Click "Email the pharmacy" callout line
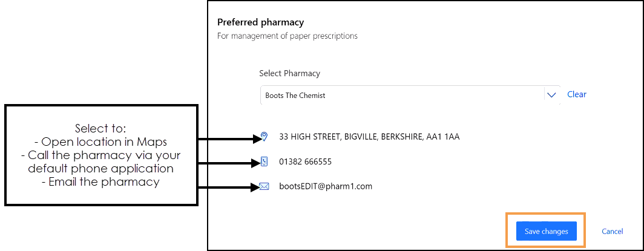Image resolution: width=644 pixels, height=251 pixels. [x=102, y=182]
